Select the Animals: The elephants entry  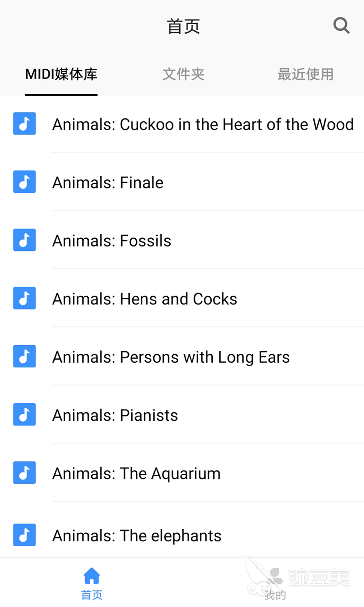coord(137,536)
